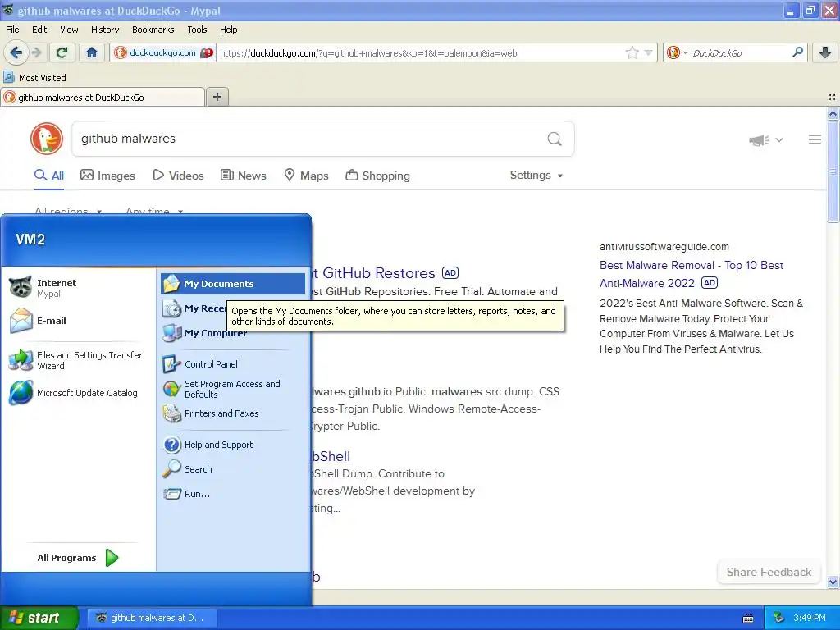Reload the current page

(62, 52)
